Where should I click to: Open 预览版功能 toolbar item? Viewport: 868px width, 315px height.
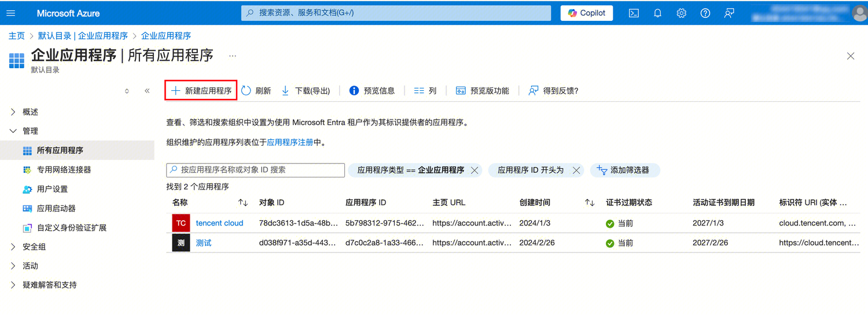(x=483, y=91)
